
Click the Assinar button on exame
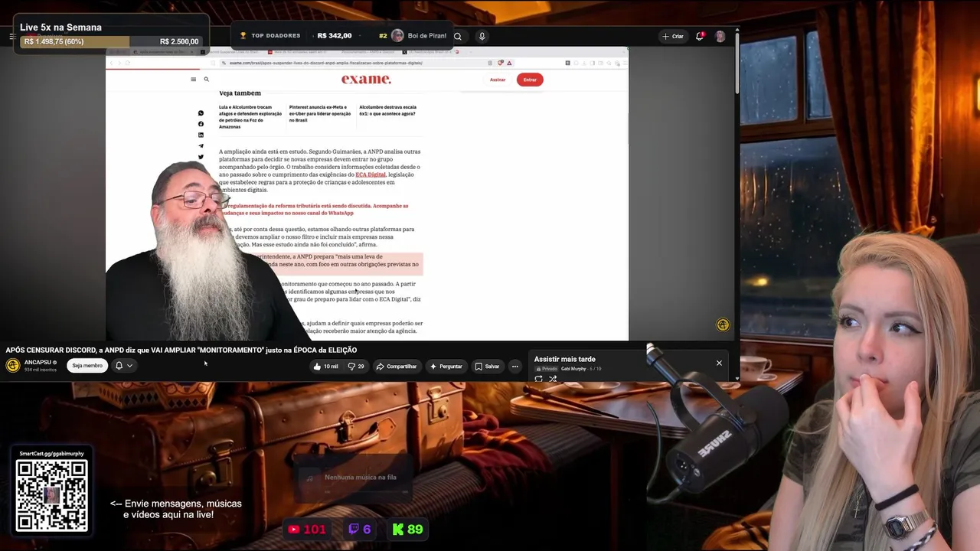[498, 80]
